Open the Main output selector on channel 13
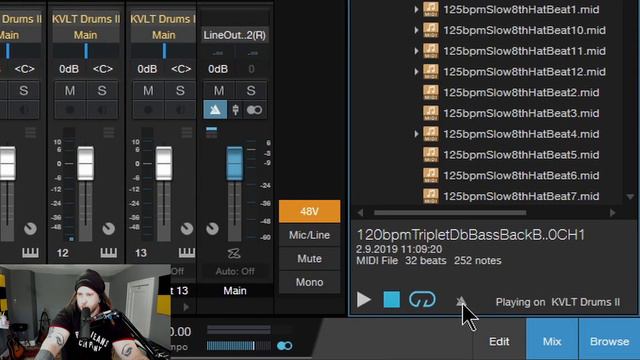 coord(164,35)
